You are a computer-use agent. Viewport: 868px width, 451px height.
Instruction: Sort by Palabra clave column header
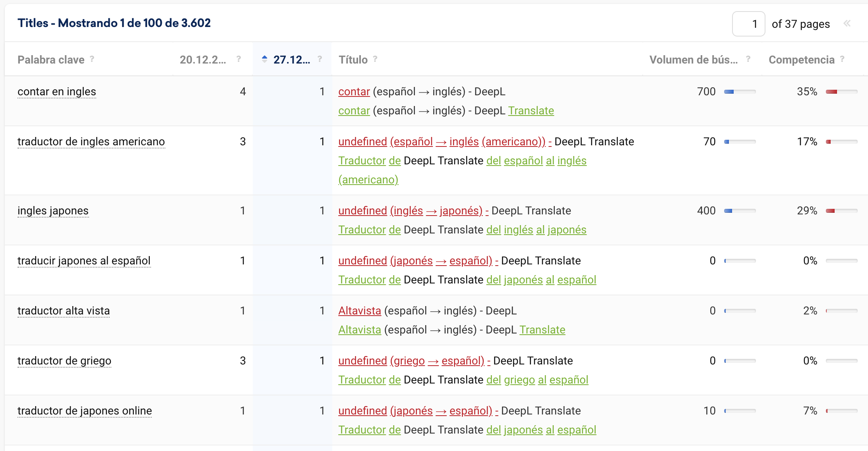click(51, 60)
